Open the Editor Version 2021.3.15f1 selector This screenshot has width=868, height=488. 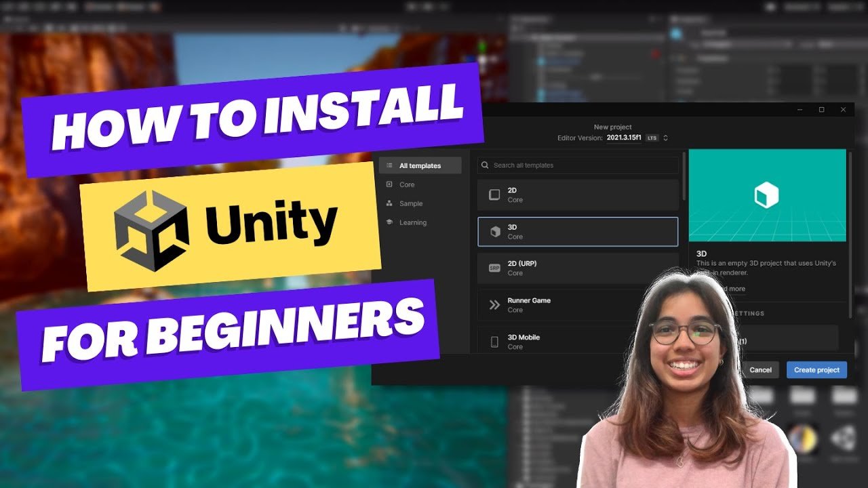click(x=624, y=138)
